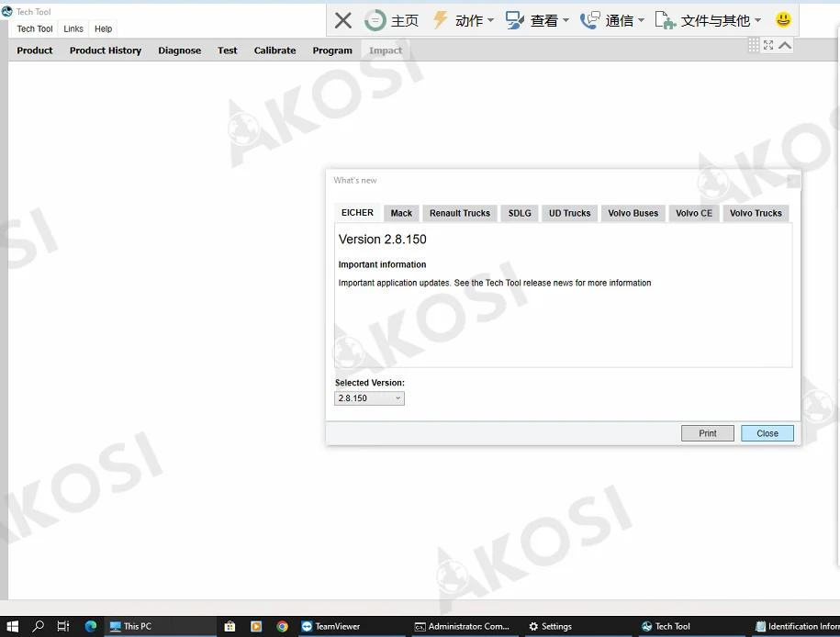Viewport: 840px width, 637px height.
Task: Go to the Program tab
Action: pyautogui.click(x=332, y=50)
